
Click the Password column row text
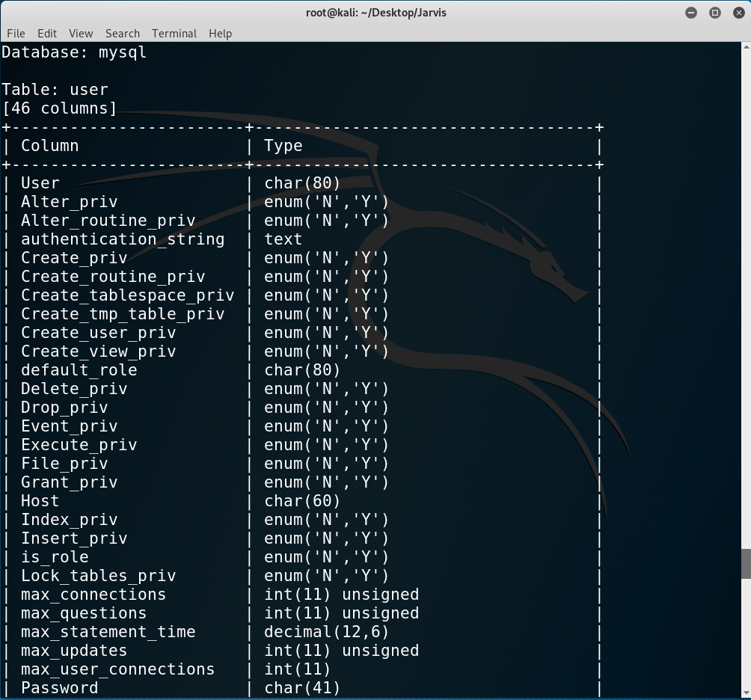pyautogui.click(x=59, y=688)
